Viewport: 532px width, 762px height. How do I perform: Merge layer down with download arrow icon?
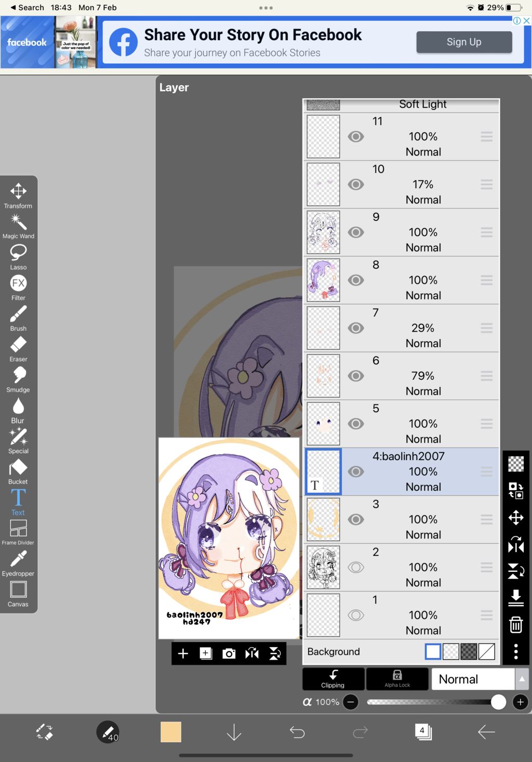(516, 597)
